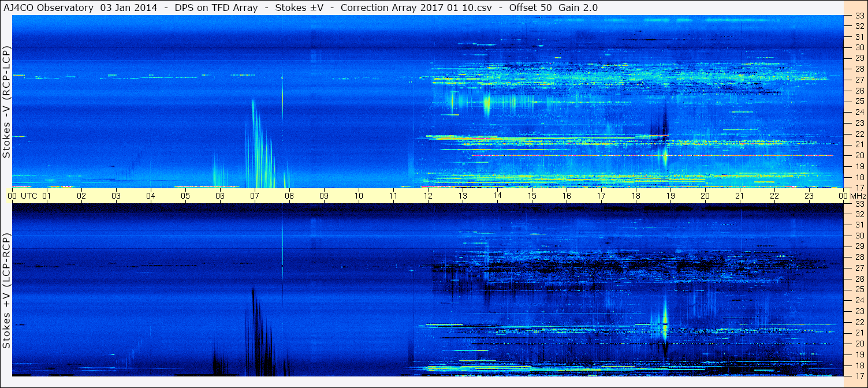Click the AJ4CO Observatory title text
This screenshot has height=388, width=868.
pyautogui.click(x=49, y=8)
